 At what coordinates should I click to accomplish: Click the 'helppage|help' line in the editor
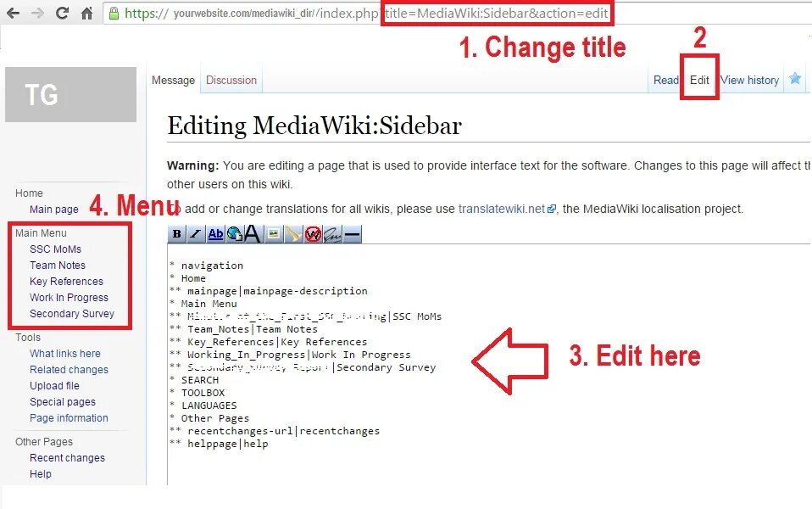(219, 444)
